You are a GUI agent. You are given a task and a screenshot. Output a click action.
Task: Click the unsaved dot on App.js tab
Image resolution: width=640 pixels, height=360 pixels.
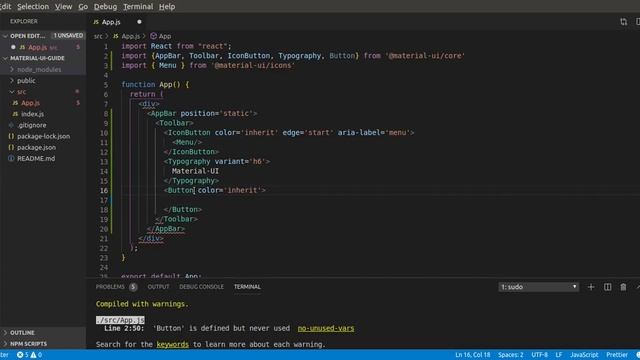coord(139,22)
